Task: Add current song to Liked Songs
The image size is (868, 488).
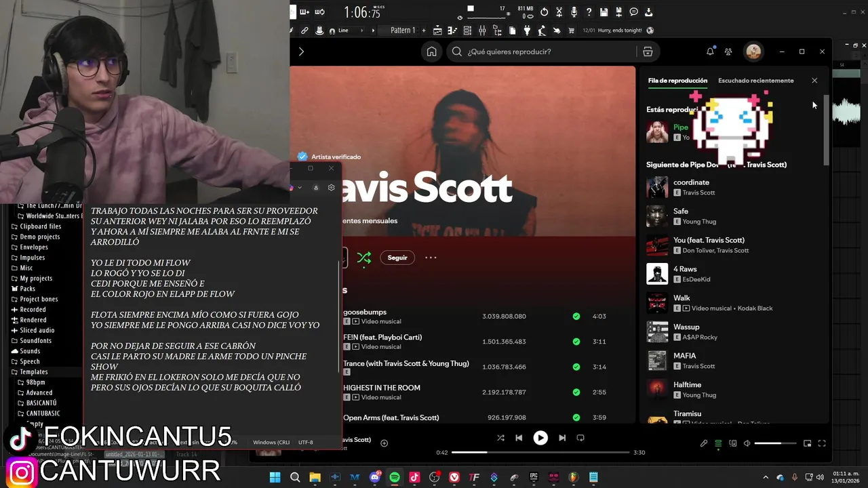Action: 384,443
